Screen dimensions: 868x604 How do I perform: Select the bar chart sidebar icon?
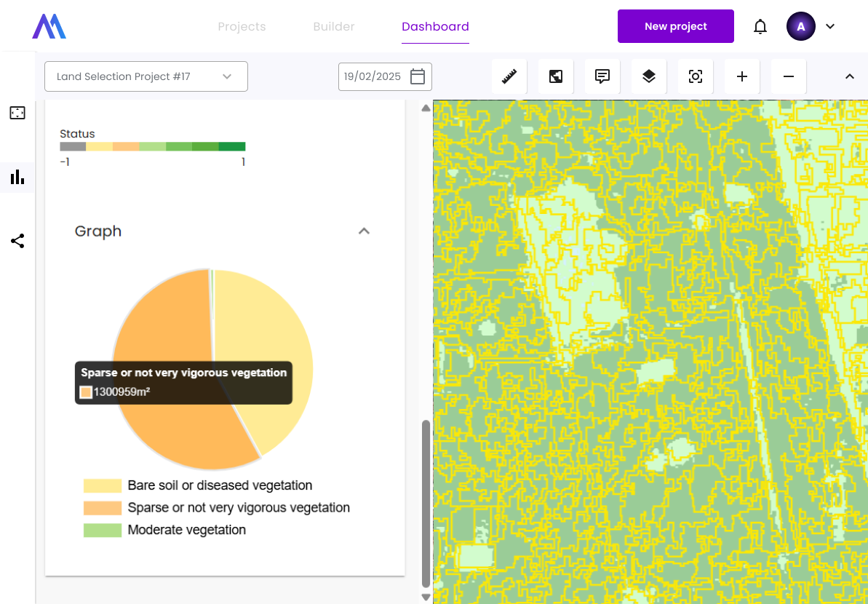[17, 177]
